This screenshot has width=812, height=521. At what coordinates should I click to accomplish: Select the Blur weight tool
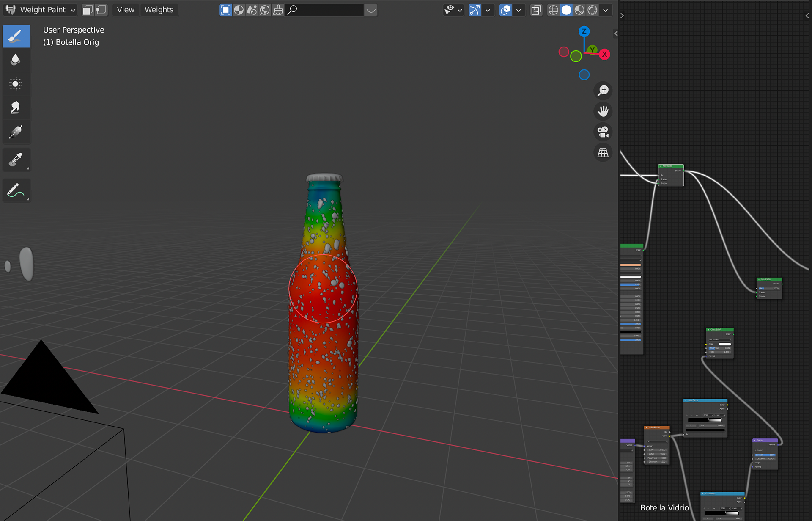(x=16, y=60)
